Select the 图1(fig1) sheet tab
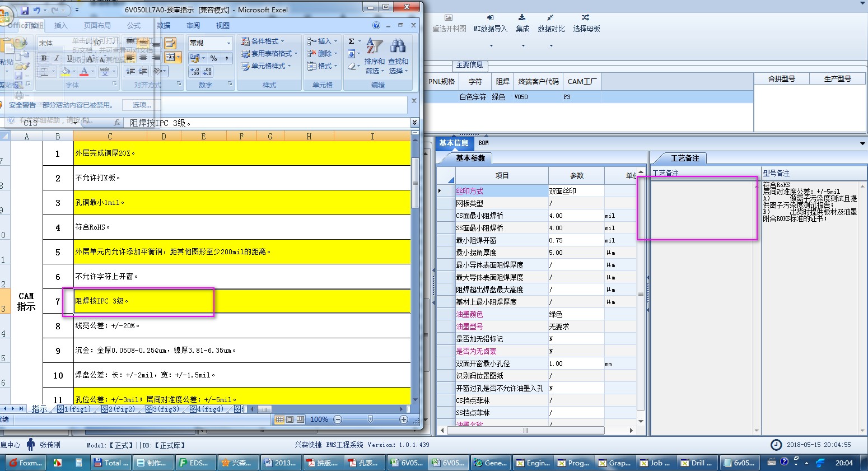The height and width of the screenshot is (471, 868). [74, 409]
